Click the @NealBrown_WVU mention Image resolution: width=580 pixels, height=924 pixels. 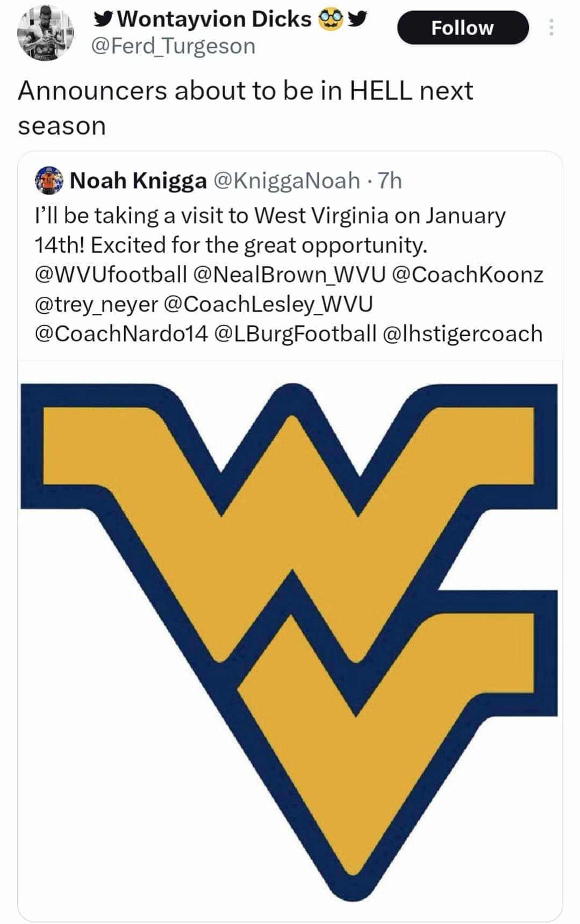[289, 274]
